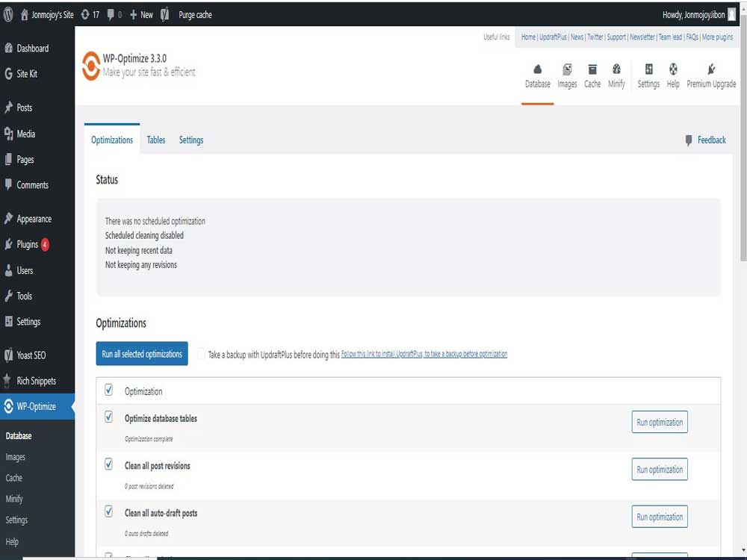Run optimization for auto-draft posts

660,517
